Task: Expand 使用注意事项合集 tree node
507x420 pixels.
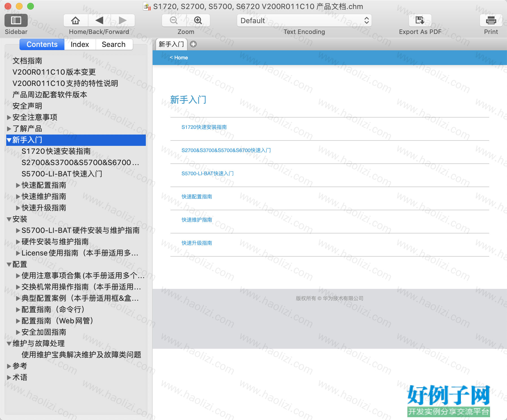Action: [18, 276]
